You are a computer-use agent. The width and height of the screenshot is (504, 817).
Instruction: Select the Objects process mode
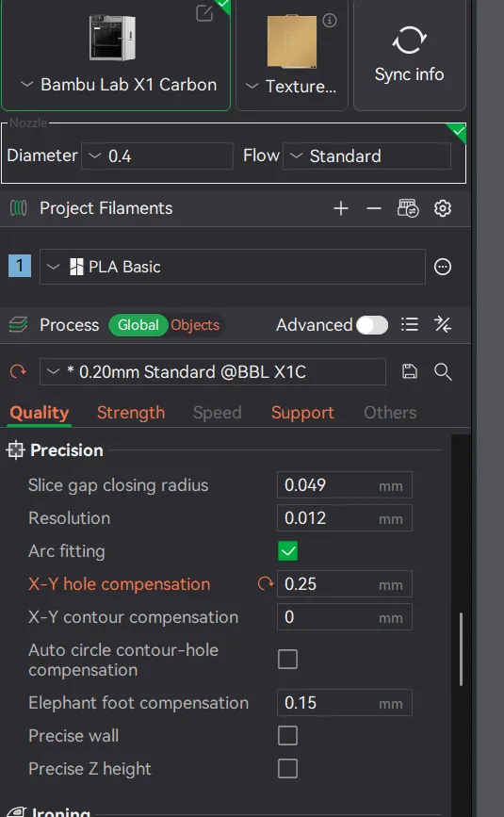tap(195, 325)
